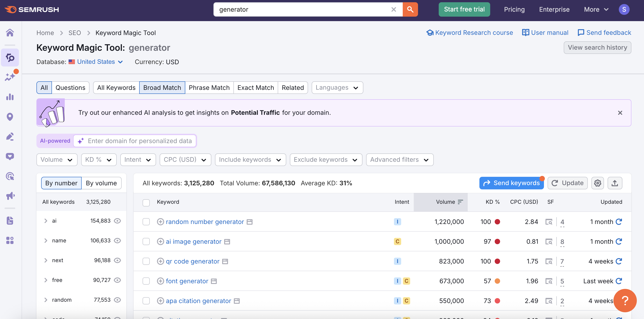
Task: Click the export upload icon
Action: (615, 183)
